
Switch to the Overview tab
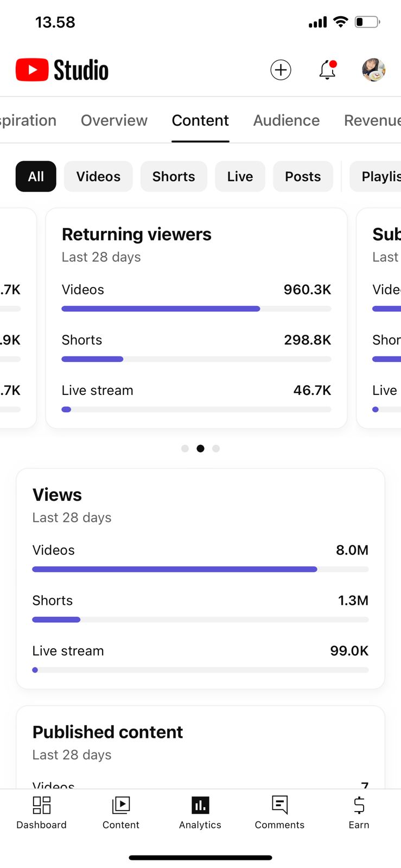[114, 120]
